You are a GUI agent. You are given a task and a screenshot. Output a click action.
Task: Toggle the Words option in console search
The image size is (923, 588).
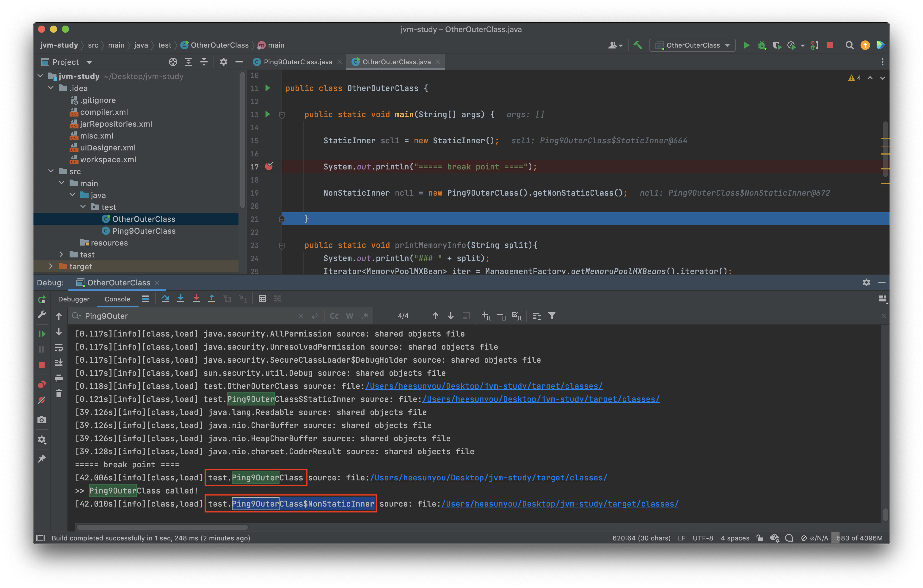click(350, 316)
